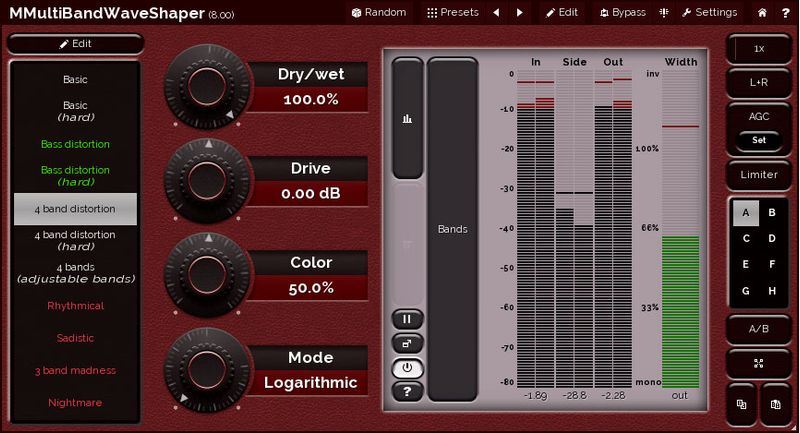Select preset slot E
800x433 pixels.
[746, 265]
